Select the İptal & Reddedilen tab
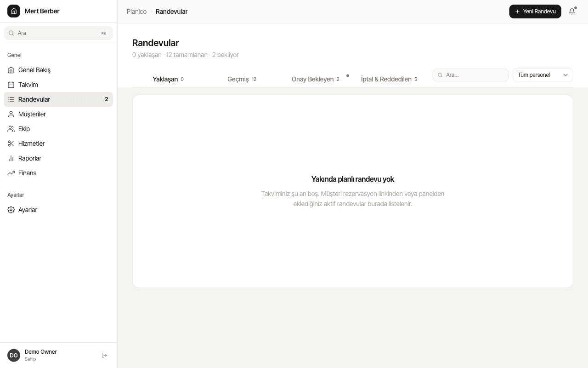Screen dimensions: 588x368 (x=389, y=79)
